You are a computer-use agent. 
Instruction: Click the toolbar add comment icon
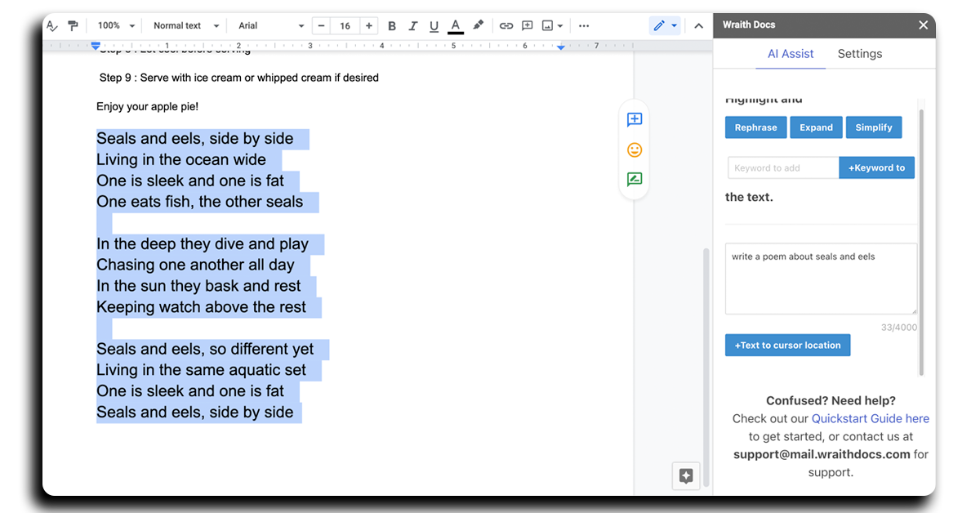[x=528, y=26]
